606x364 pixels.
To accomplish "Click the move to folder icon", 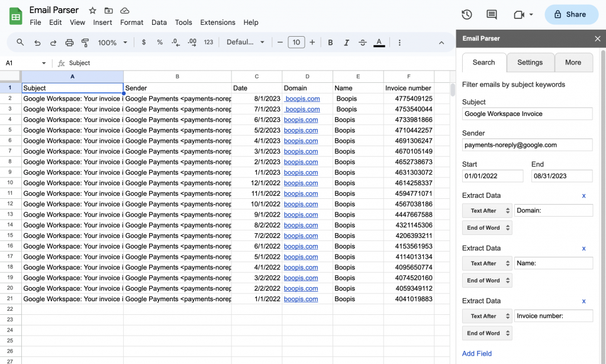I will [109, 11].
